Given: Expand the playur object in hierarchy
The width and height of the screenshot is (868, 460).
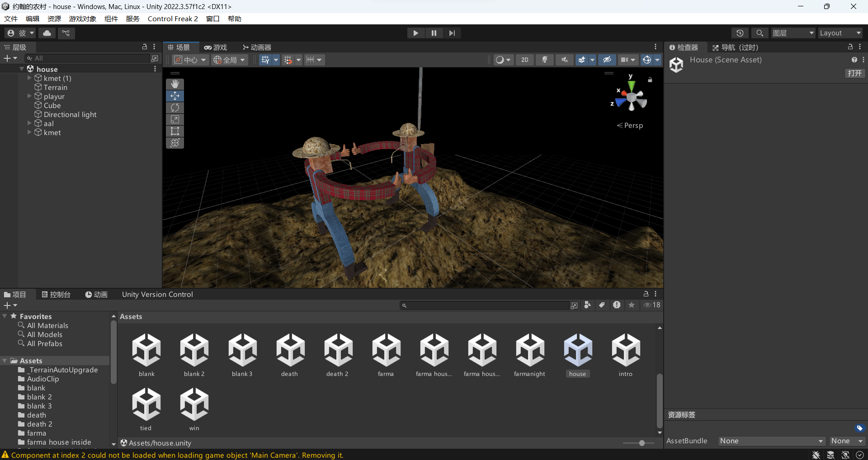Looking at the screenshot, I should (30, 96).
